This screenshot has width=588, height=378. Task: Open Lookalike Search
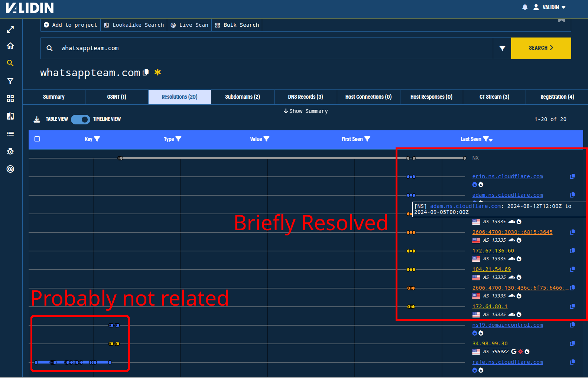(x=134, y=25)
